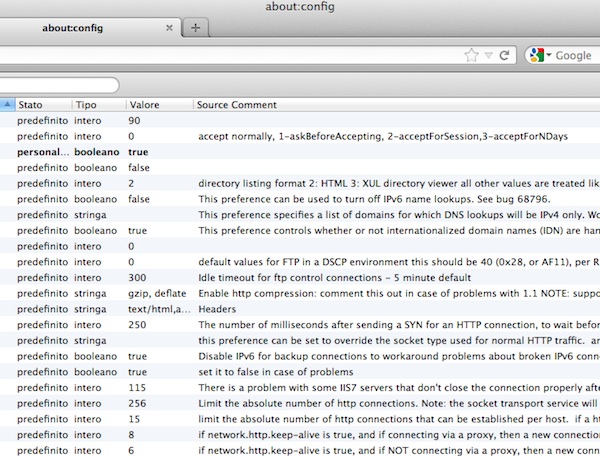Screen dimensions: 600x457
Task: Select the socket type override row
Action: [300, 340]
